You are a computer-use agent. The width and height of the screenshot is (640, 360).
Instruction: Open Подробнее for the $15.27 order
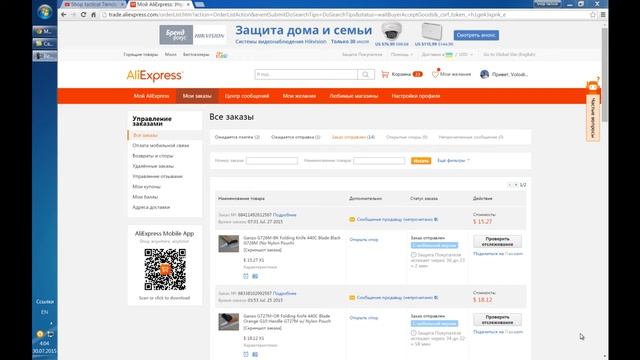click(x=284, y=215)
